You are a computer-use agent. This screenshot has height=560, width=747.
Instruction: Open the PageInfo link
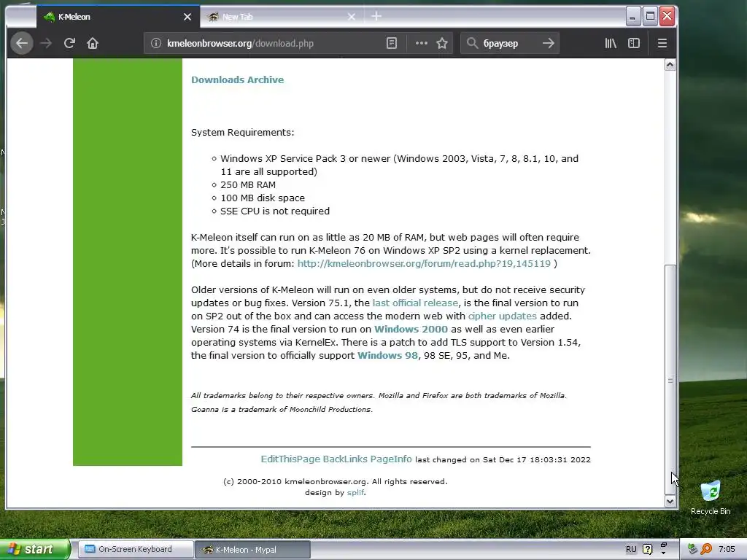391,459
